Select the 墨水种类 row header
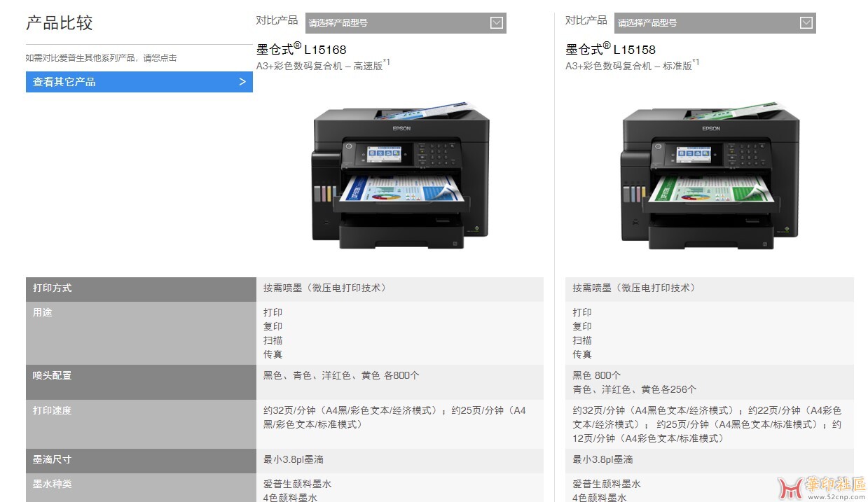 tap(141, 487)
